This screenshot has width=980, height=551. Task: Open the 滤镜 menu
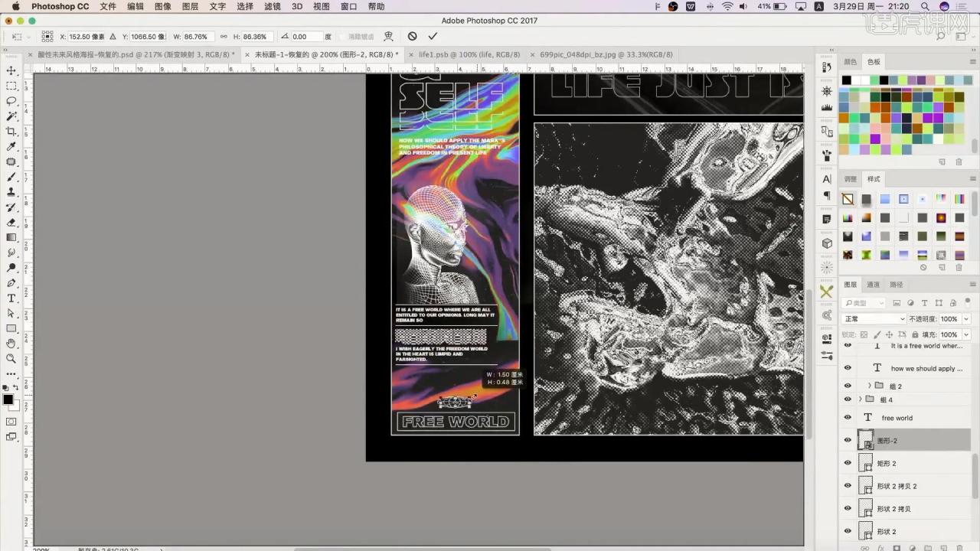[x=272, y=6]
